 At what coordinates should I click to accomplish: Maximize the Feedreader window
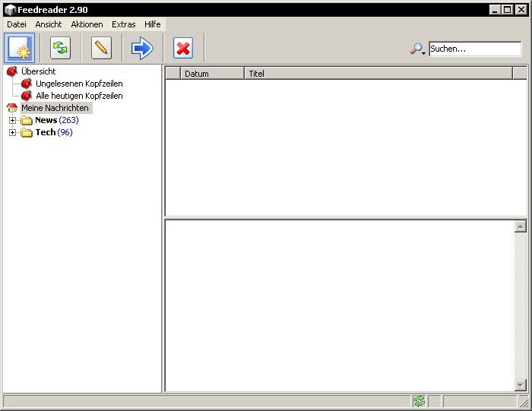point(508,9)
